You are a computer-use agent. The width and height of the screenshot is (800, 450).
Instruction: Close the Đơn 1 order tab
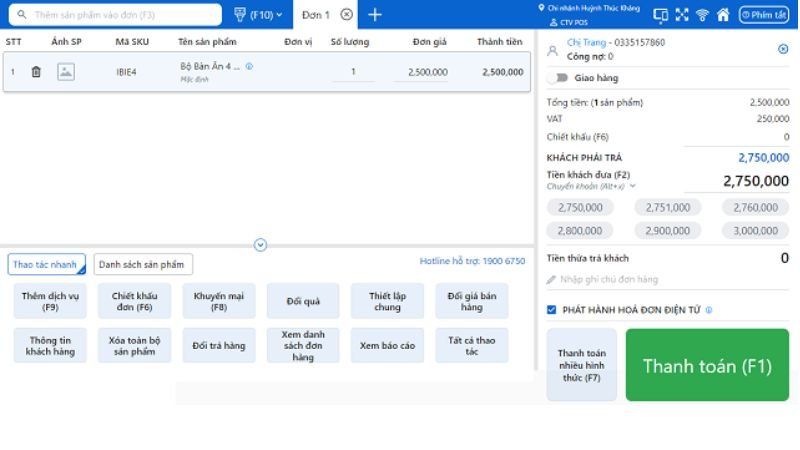(346, 14)
